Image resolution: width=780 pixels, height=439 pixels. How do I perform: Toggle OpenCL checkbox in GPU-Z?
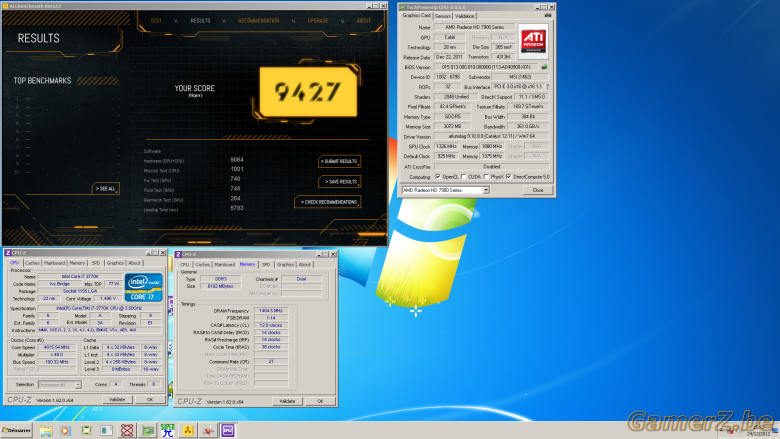click(x=438, y=176)
